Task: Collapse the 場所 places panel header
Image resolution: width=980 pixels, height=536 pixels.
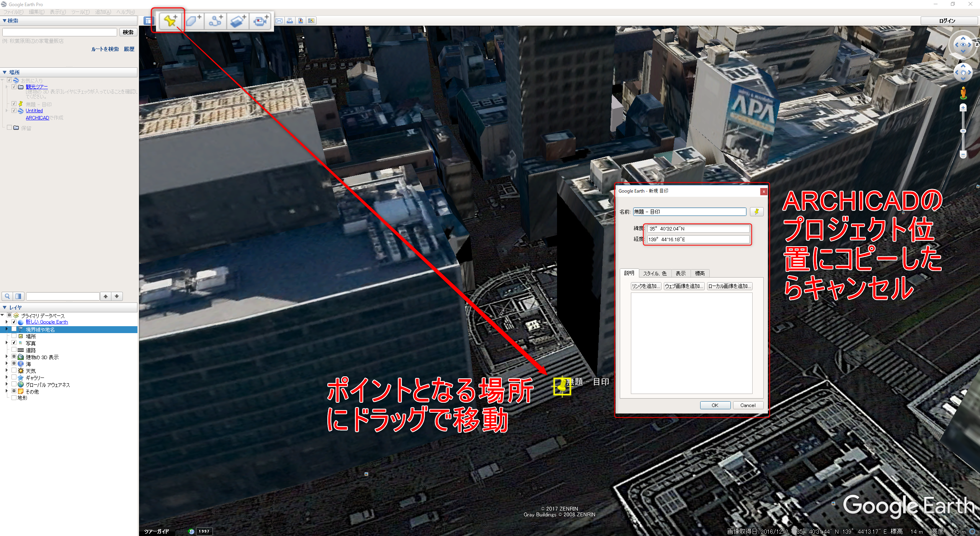Action: [x=69, y=72]
